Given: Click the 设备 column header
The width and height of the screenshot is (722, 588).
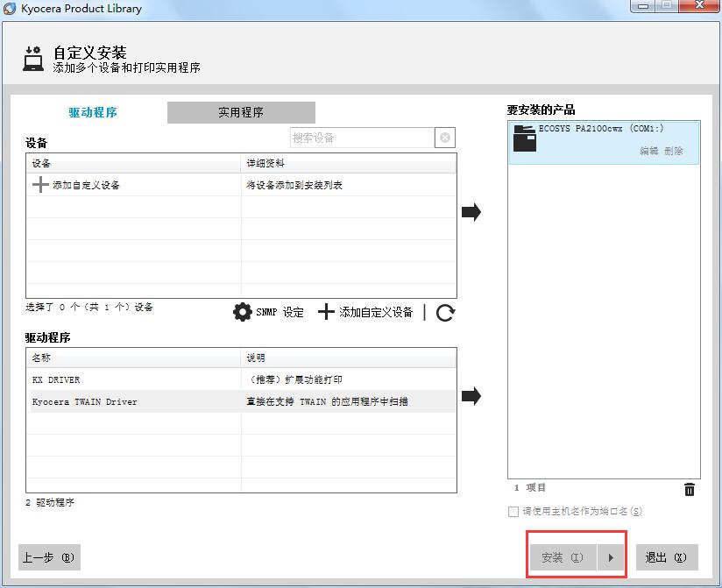Looking at the screenshot, I should click(x=133, y=164).
